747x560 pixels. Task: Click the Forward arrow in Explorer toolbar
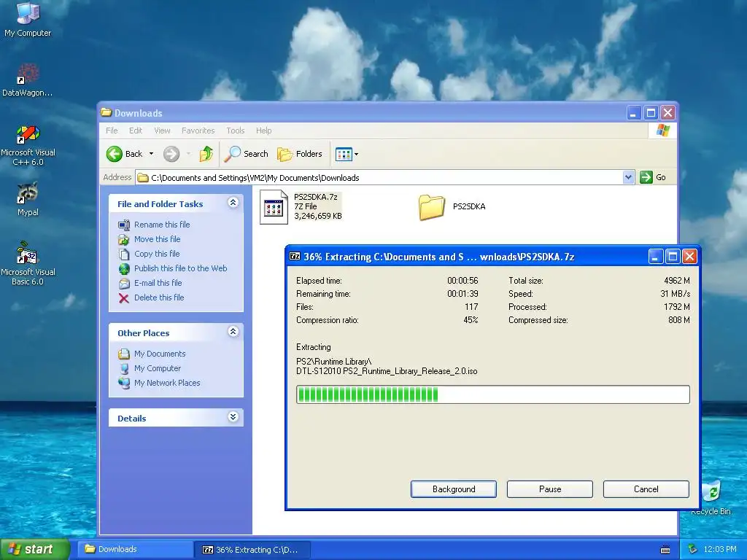tap(171, 154)
